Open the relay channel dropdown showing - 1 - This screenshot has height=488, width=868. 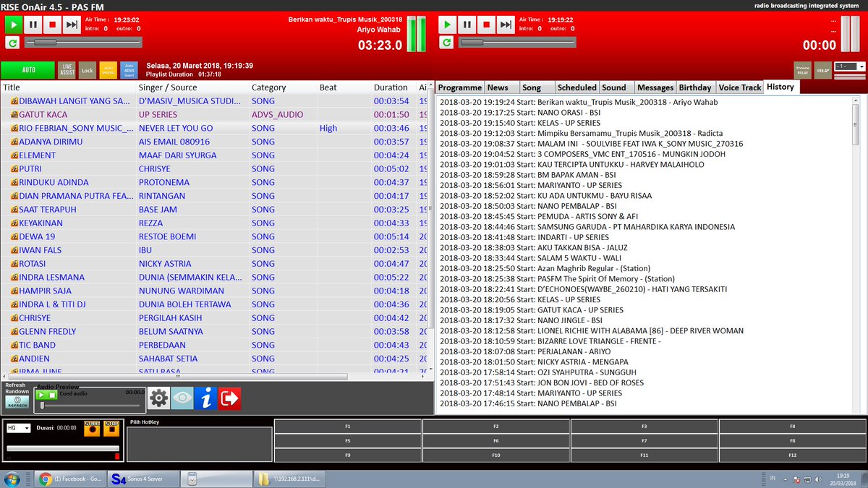[849, 67]
